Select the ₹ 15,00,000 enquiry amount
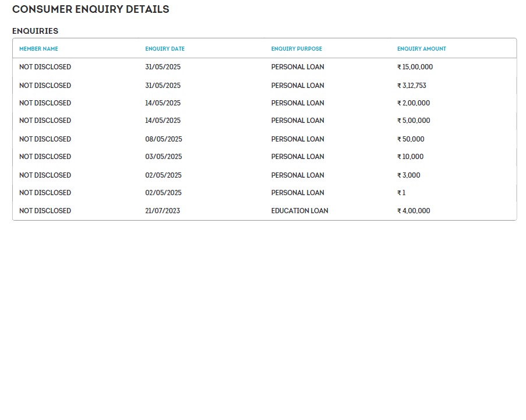 tap(415, 67)
